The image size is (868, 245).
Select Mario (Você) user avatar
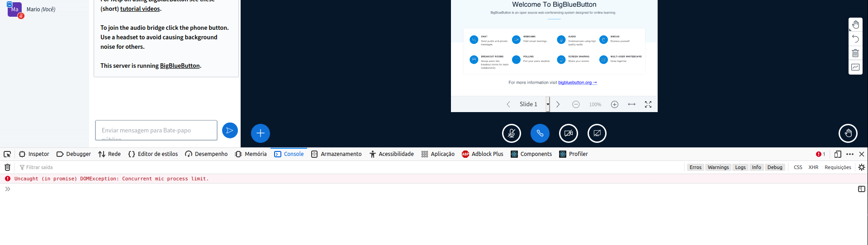click(x=15, y=9)
